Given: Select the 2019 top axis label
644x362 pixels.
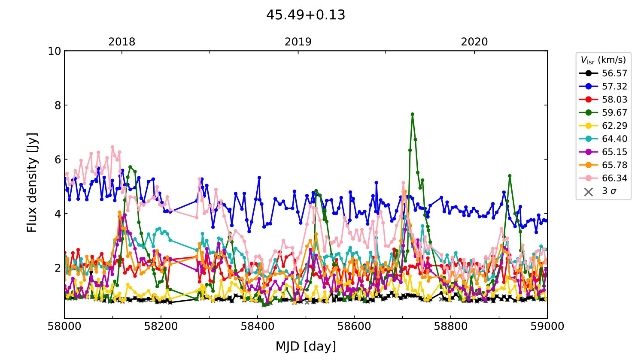Looking at the screenshot, I should (x=298, y=42).
